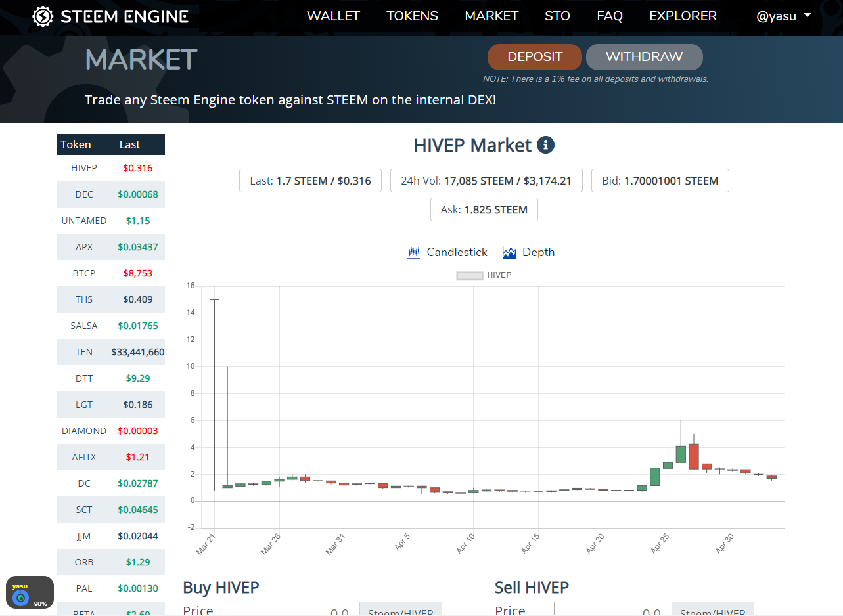Toggle HIVEP legend series visibility
Image resolution: width=843 pixels, height=616 pixels.
pos(484,275)
